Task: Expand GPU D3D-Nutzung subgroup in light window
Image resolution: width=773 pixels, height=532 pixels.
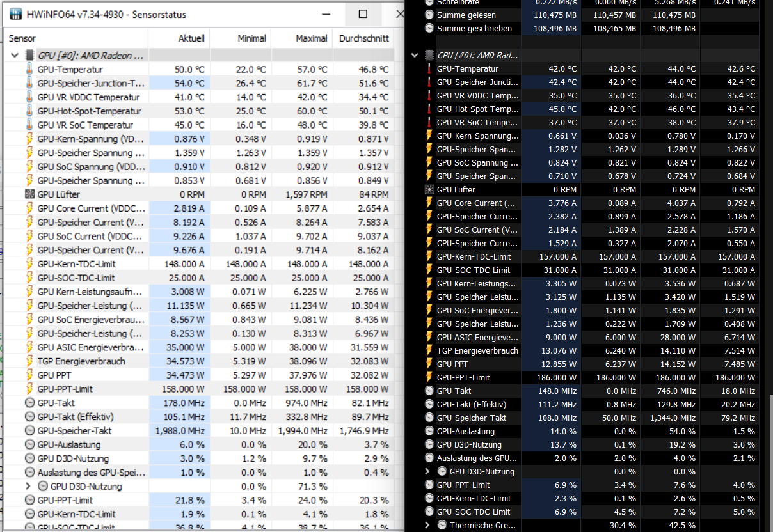Action: pos(28,486)
